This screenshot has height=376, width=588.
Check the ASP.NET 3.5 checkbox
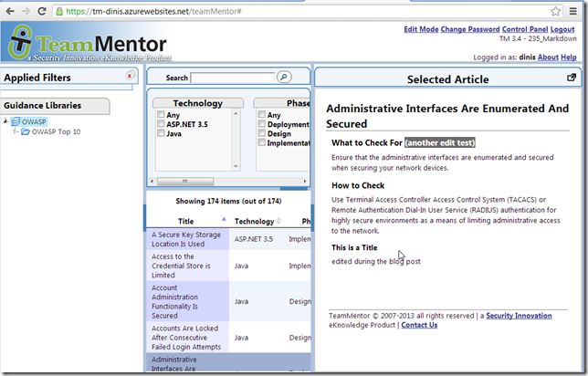pos(161,124)
